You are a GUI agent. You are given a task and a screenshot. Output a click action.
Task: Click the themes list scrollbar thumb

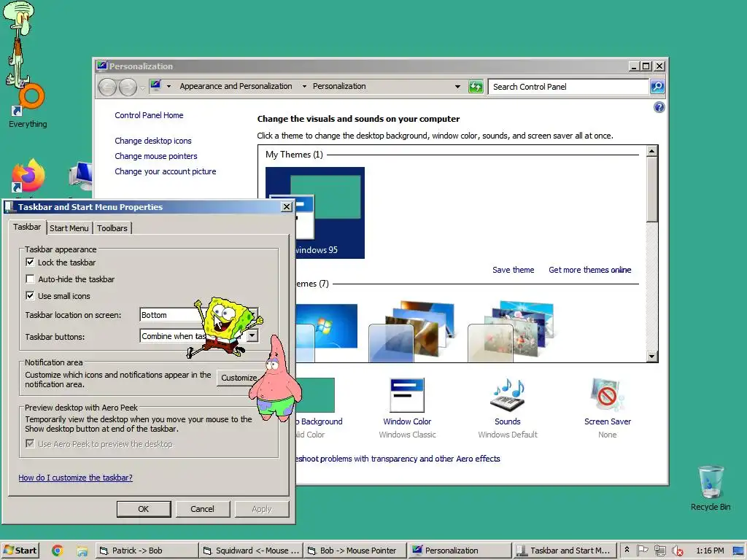652,190
